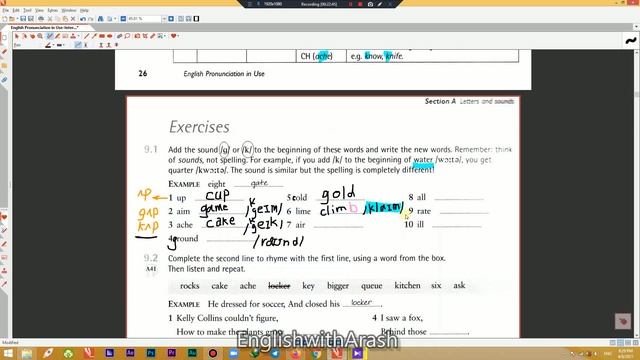The width and height of the screenshot is (640, 360).
Task: Open the recorder pencil draw tool
Action: pyautogui.click(x=380, y=4)
